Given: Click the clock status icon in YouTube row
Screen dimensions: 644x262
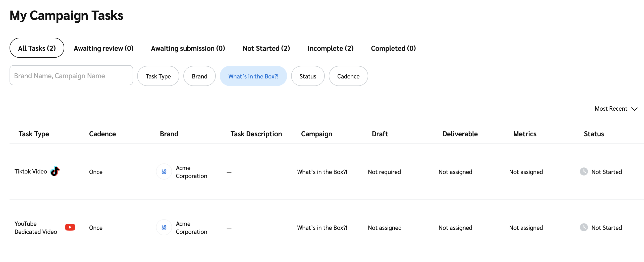Looking at the screenshot, I should [583, 228].
